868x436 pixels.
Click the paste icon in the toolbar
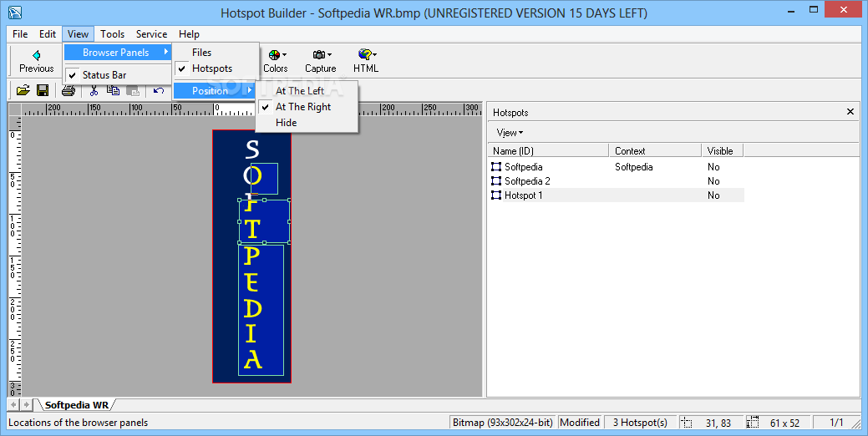coord(133,90)
